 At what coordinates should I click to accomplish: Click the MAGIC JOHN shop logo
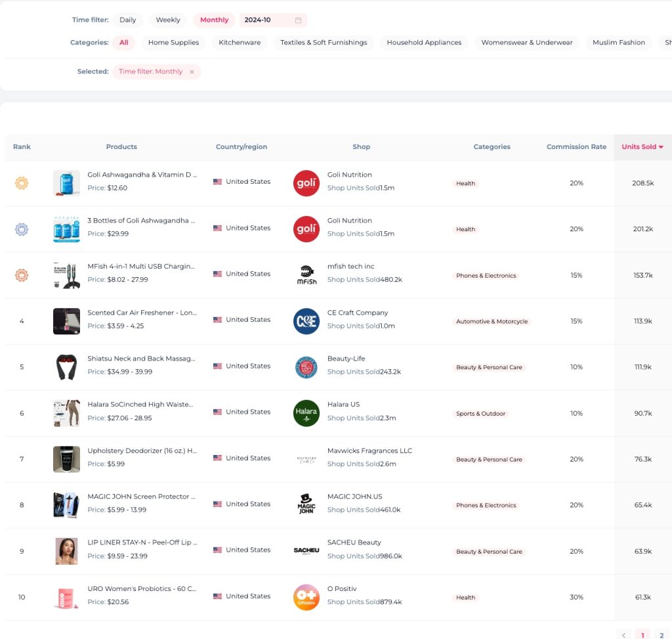pyautogui.click(x=306, y=505)
